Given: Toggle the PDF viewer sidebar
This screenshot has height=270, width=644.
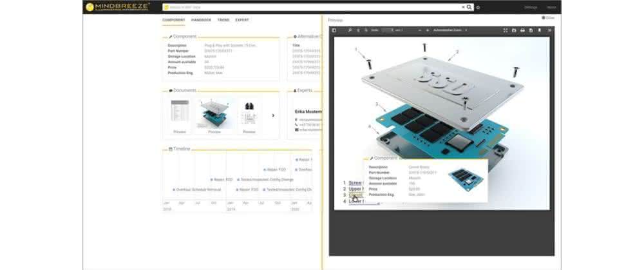Looking at the screenshot, I should click(334, 30).
